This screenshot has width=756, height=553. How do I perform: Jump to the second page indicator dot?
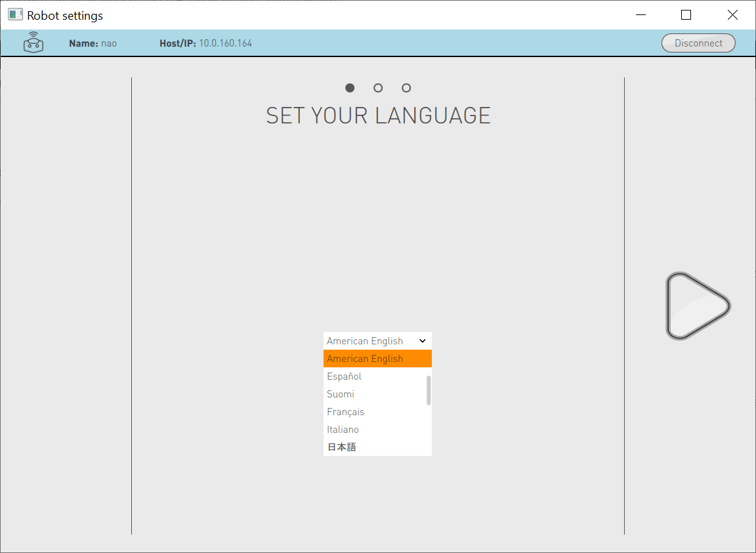click(378, 88)
